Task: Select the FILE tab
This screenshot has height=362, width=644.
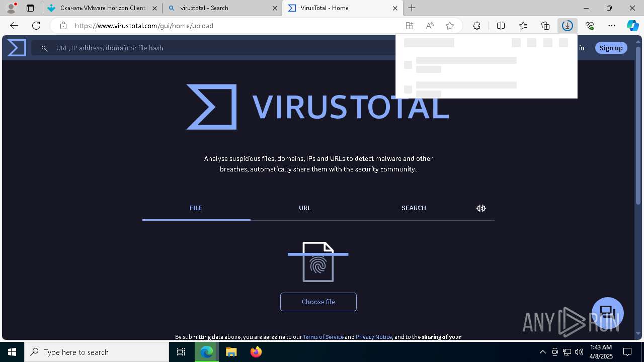Action: (x=196, y=208)
